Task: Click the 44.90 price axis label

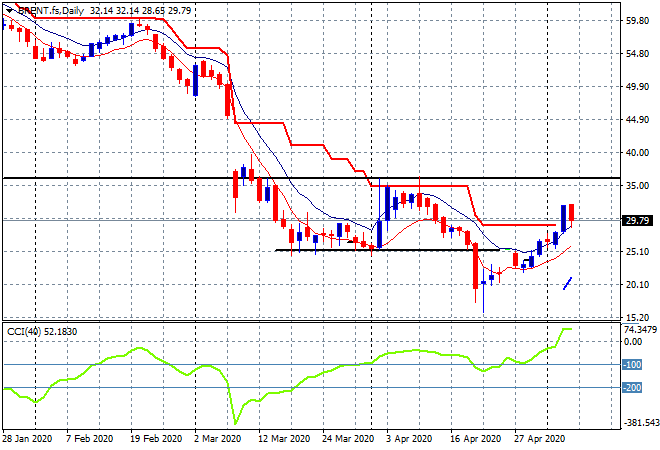Action: point(637,120)
